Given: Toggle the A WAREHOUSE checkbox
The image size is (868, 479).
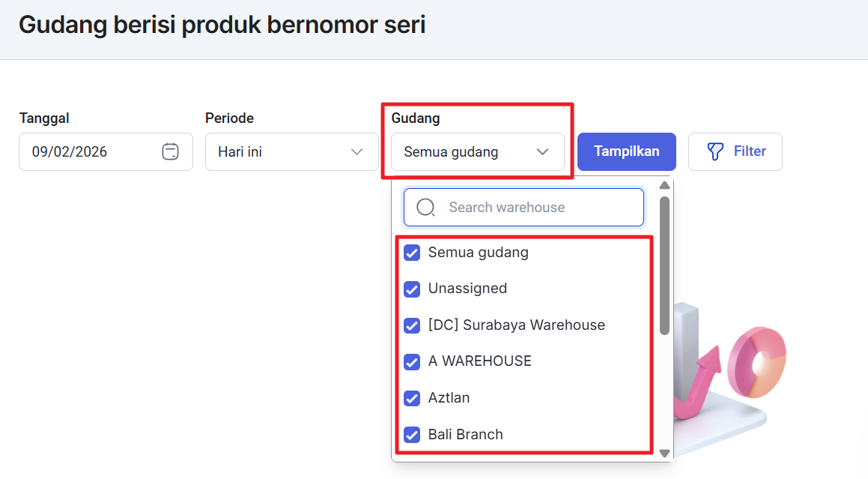Looking at the screenshot, I should (x=412, y=361).
